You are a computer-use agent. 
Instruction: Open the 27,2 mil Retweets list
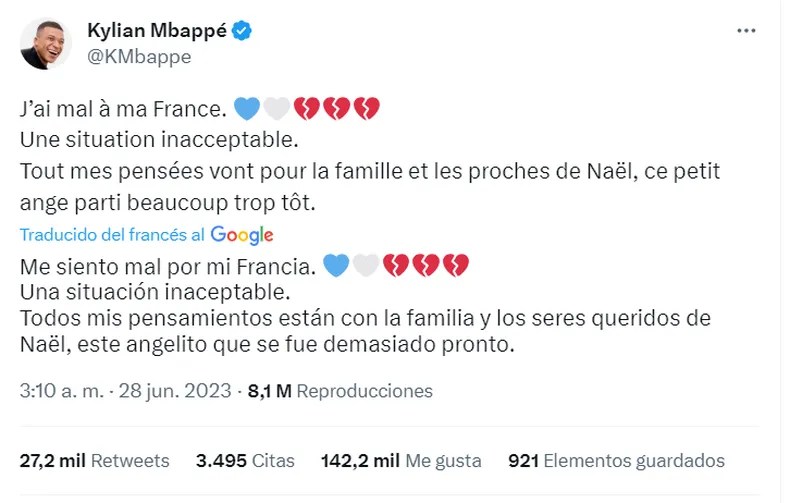tap(95, 461)
